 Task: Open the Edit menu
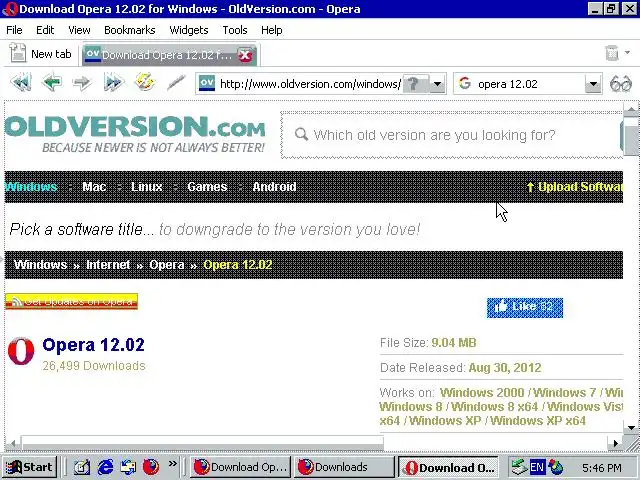point(45,30)
